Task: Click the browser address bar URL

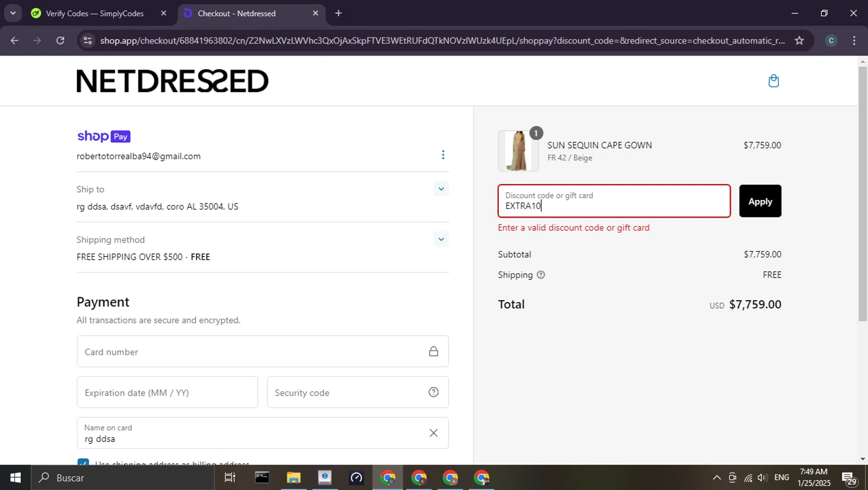Action: (442, 40)
